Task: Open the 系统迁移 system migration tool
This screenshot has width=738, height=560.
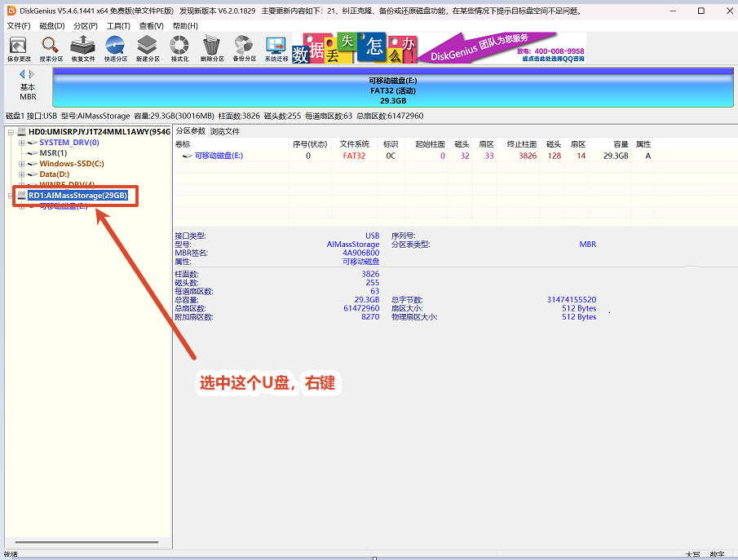Action: [x=276, y=49]
